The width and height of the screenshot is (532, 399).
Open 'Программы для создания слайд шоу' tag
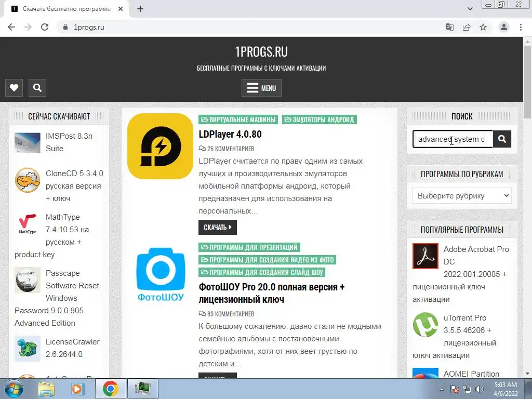pyautogui.click(x=262, y=272)
